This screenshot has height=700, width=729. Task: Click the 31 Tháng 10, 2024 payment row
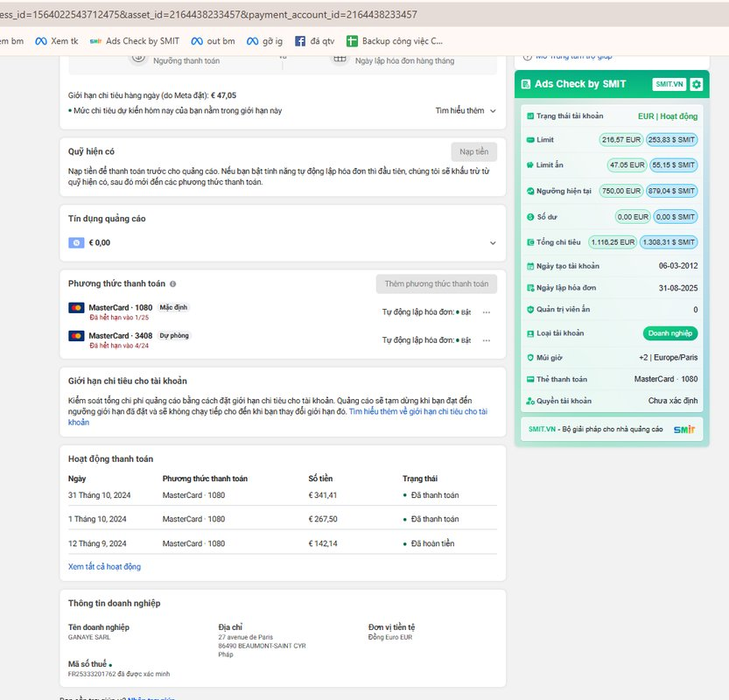pyautogui.click(x=282, y=495)
